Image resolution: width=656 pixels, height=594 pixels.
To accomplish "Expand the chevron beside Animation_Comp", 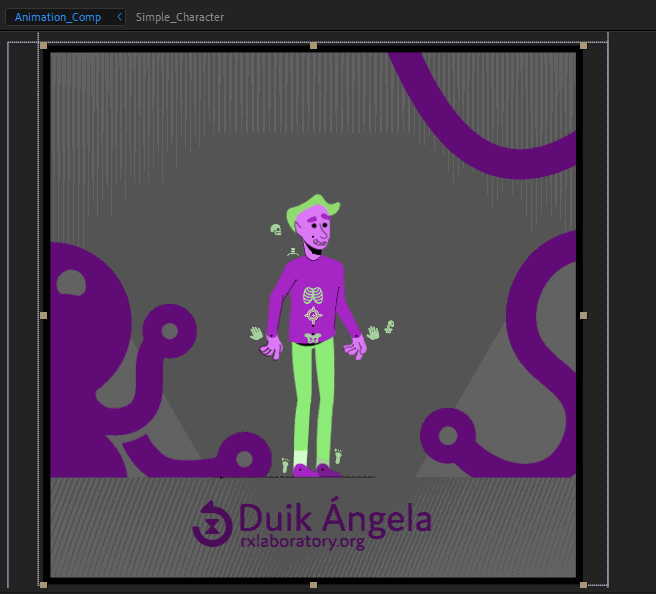I will coord(120,17).
